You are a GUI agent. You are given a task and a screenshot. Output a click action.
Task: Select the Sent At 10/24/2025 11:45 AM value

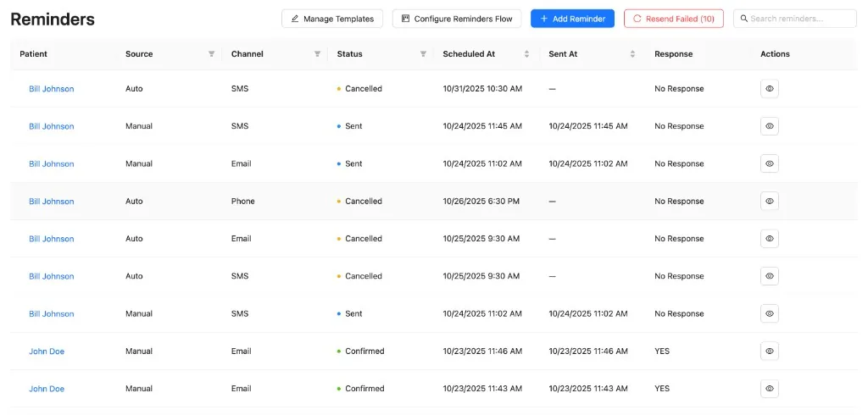[588, 126]
